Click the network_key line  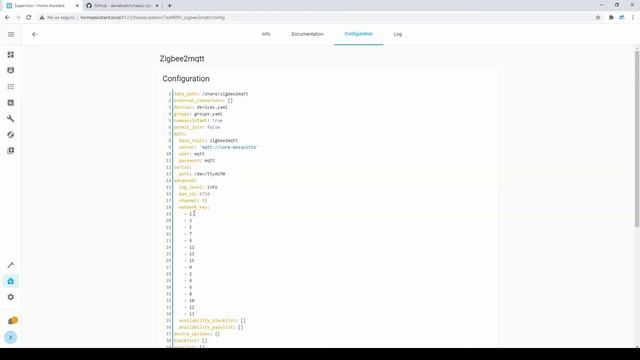[194, 207]
